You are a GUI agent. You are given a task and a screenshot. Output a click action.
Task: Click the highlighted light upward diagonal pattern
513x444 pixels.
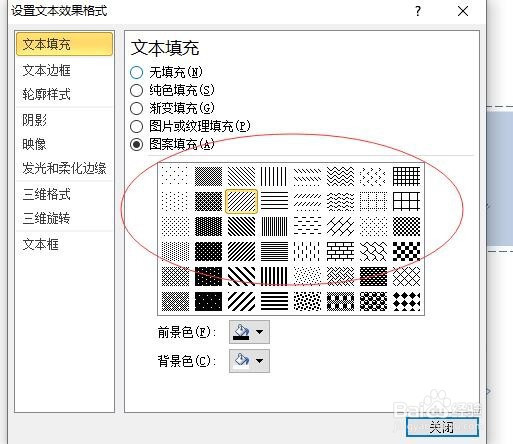[x=241, y=201]
